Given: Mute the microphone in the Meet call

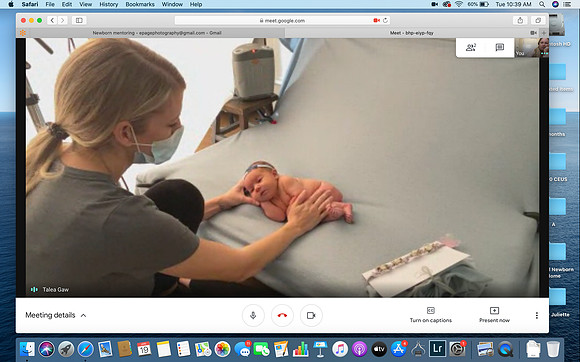Looking at the screenshot, I should coord(253,315).
